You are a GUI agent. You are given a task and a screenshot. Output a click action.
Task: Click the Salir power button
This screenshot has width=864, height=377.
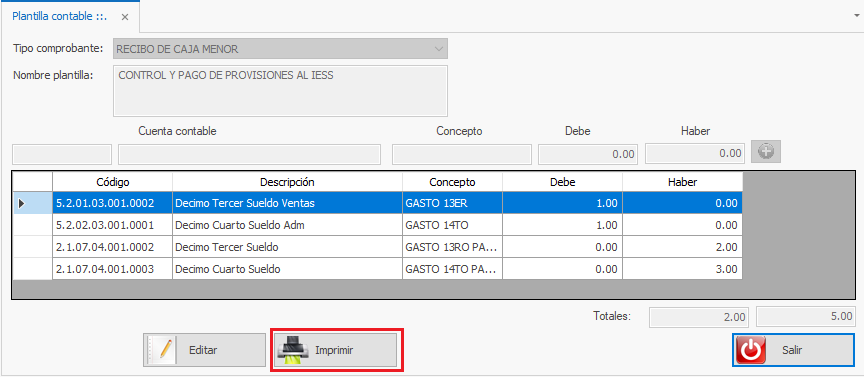793,350
